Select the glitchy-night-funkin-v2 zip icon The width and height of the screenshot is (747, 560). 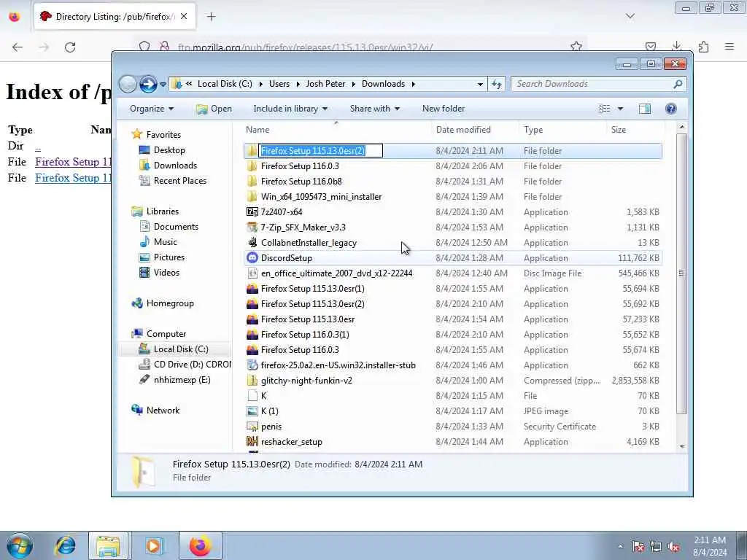click(x=252, y=381)
